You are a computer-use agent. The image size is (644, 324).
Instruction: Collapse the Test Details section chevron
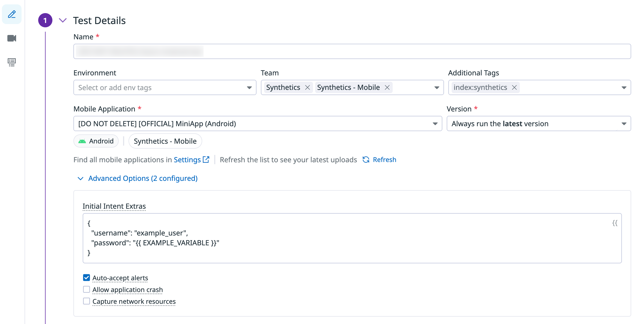click(63, 20)
